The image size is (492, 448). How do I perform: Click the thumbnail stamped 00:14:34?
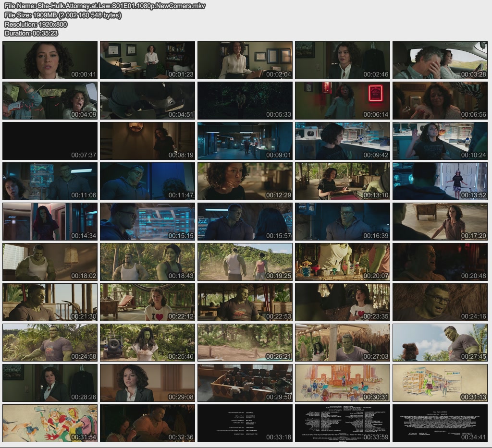tap(50, 222)
